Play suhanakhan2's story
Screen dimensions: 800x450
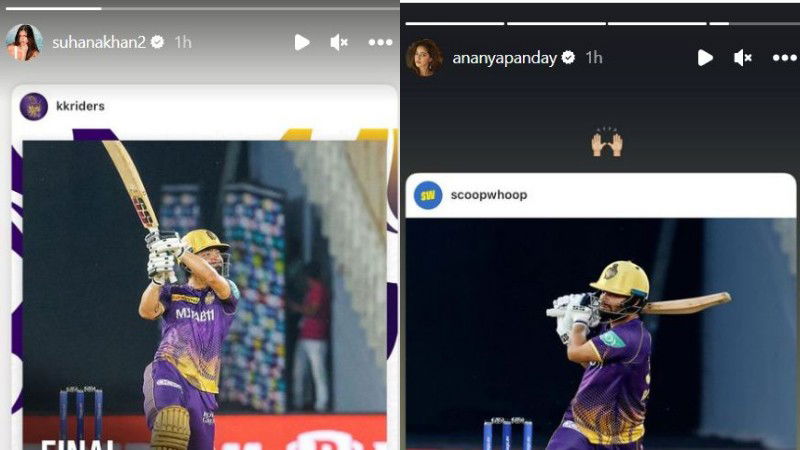tap(302, 42)
